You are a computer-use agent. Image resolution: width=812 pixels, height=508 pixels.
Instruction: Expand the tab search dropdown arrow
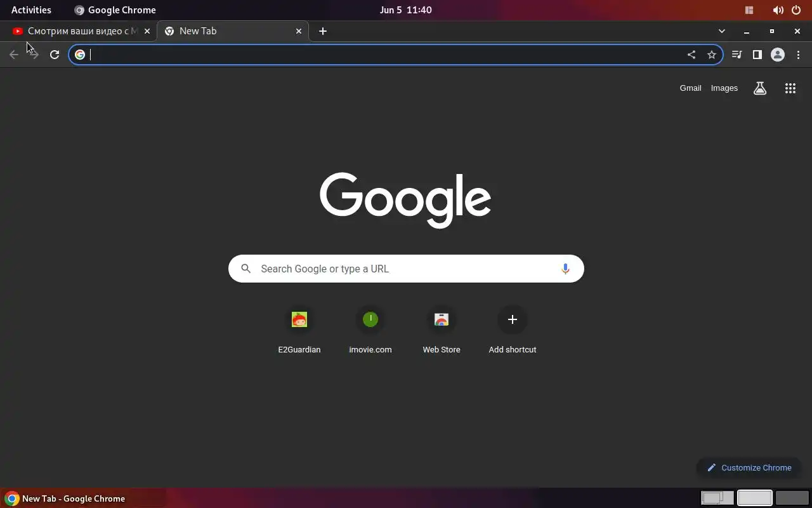(721, 31)
